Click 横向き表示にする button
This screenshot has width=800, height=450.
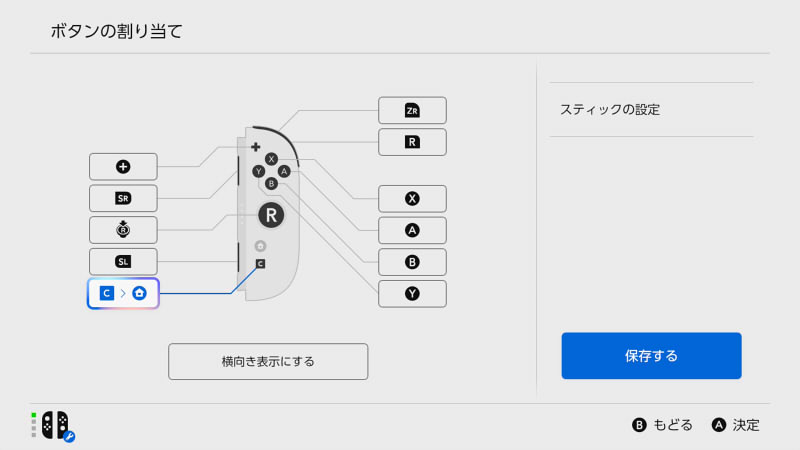(x=268, y=361)
